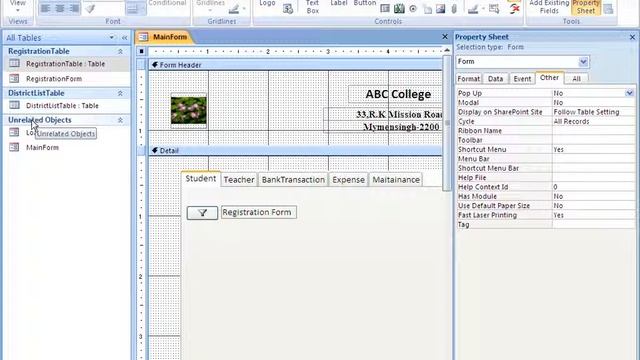Click the Help Context Id value field
640x360 pixels.
[593, 187]
